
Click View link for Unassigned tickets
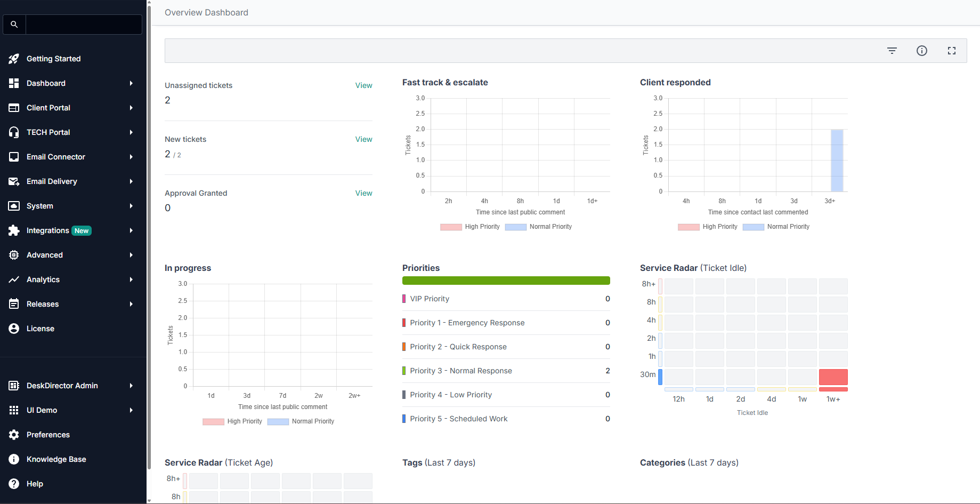(364, 85)
